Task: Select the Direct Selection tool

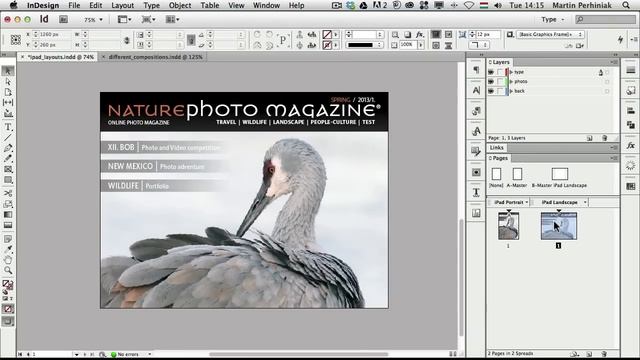Action: click(8, 82)
